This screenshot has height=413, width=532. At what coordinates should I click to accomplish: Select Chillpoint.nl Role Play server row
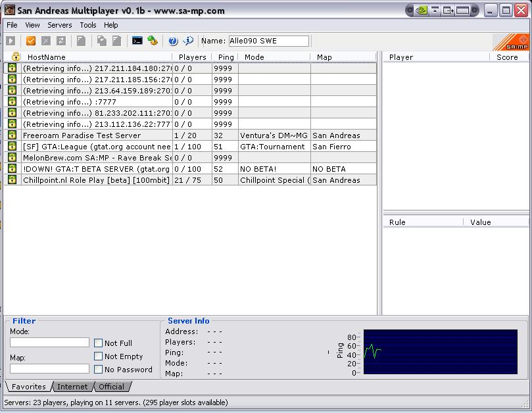tap(190, 180)
